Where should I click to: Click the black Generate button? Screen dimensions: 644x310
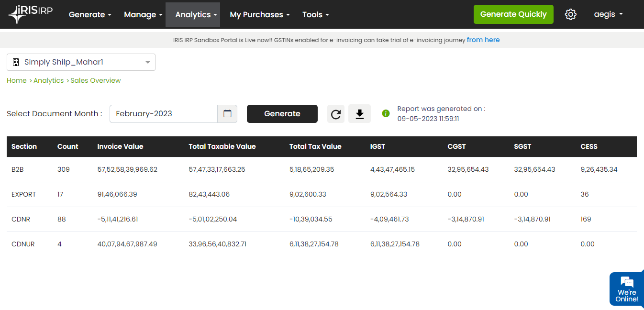point(282,114)
